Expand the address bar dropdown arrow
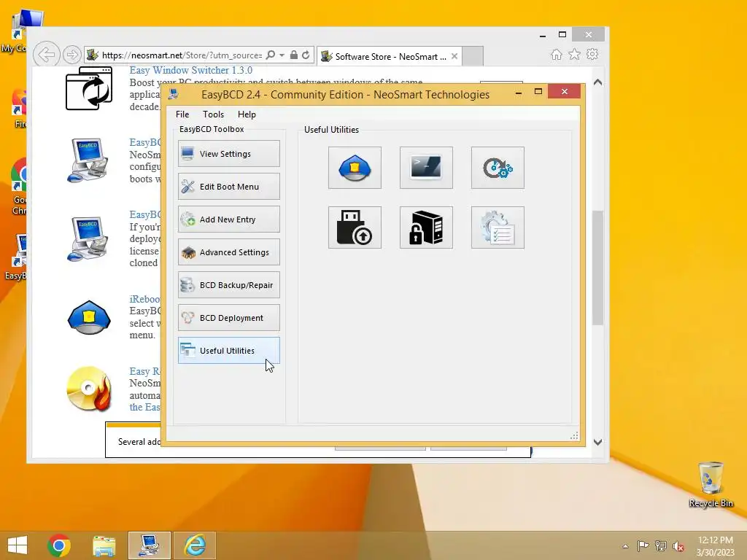The height and width of the screenshot is (560, 747). click(x=282, y=55)
